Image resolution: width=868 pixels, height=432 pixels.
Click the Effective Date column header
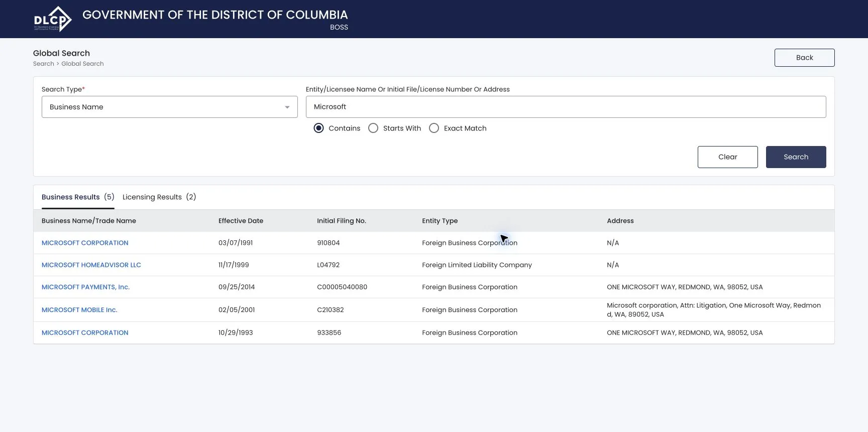click(241, 221)
